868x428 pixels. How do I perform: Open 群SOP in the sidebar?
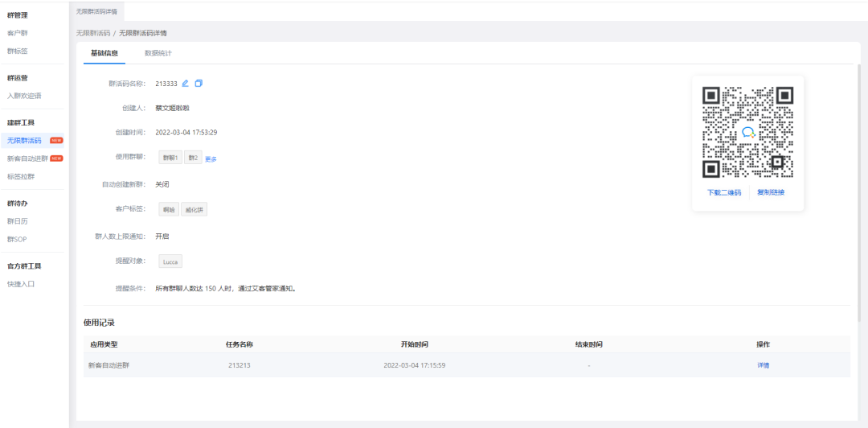tap(17, 240)
